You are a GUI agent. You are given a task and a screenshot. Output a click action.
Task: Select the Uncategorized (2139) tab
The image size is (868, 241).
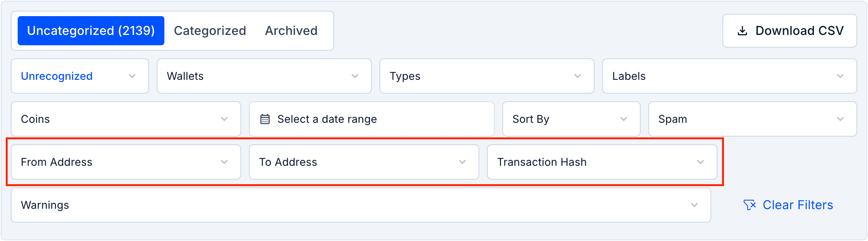[x=91, y=31]
